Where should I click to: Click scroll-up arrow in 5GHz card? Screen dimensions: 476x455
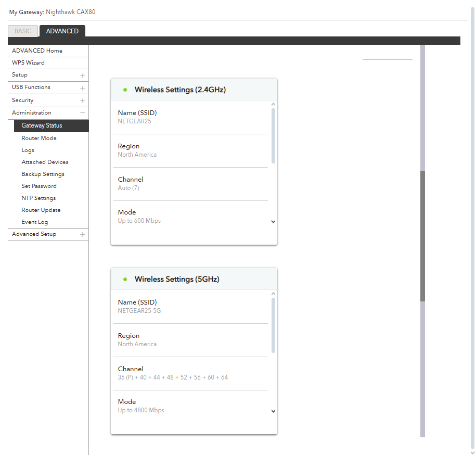point(273,294)
